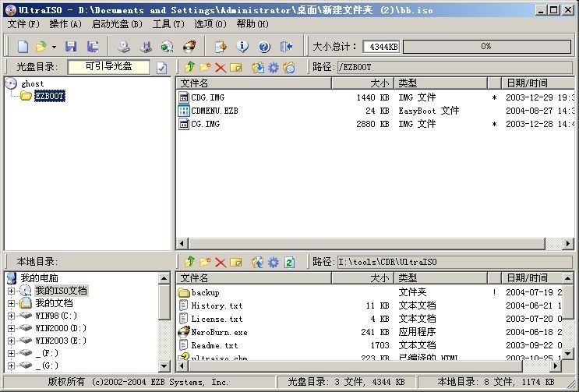This screenshot has height=392, width=579.
Task: Create new folder in disc pane toolbar
Action: click(205, 67)
